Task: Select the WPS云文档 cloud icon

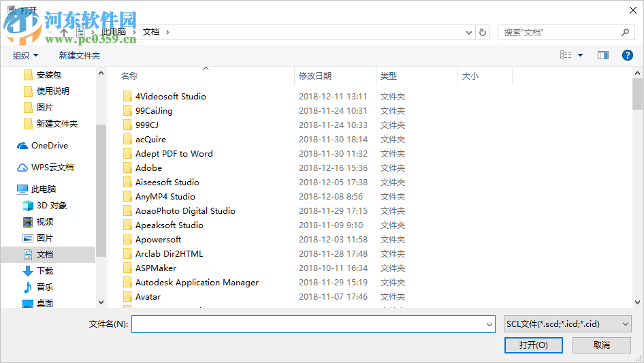Action: pyautogui.click(x=22, y=168)
